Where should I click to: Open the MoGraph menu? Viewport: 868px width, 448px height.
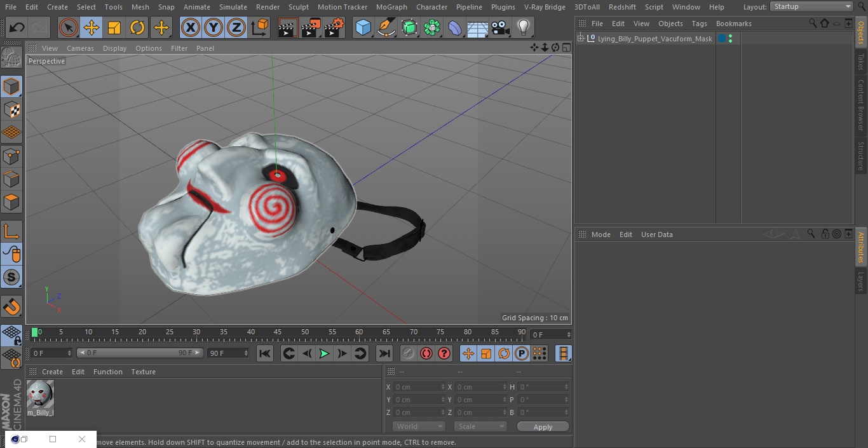pyautogui.click(x=391, y=7)
